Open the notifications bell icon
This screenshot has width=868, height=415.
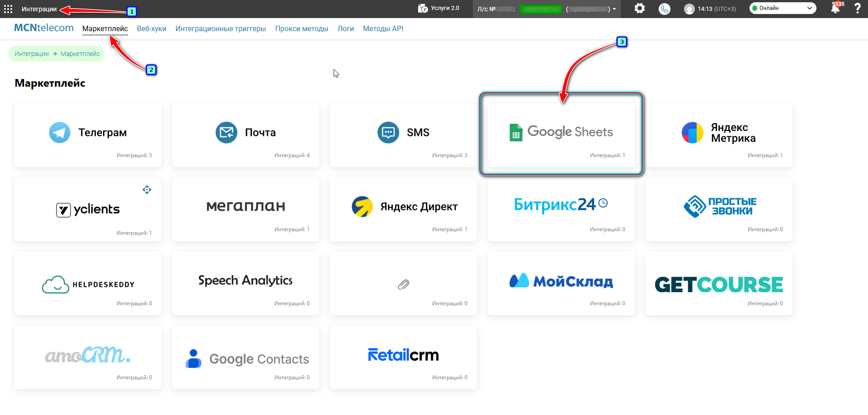tap(835, 8)
